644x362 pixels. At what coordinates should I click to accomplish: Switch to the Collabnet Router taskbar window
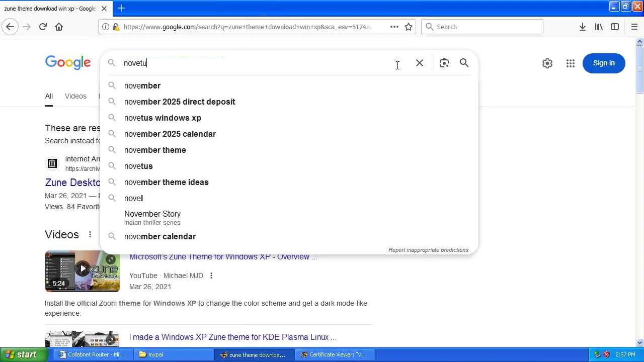click(93, 354)
